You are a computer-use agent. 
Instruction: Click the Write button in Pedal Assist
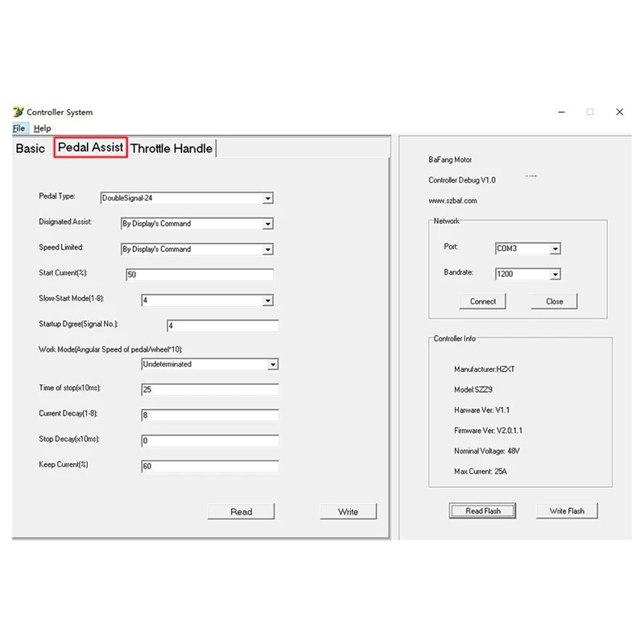pyautogui.click(x=349, y=512)
